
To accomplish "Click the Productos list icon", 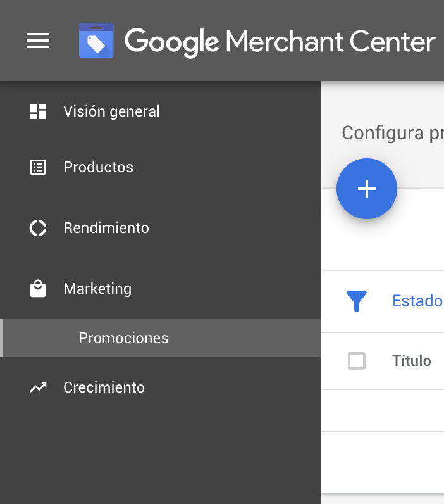I will [x=38, y=167].
